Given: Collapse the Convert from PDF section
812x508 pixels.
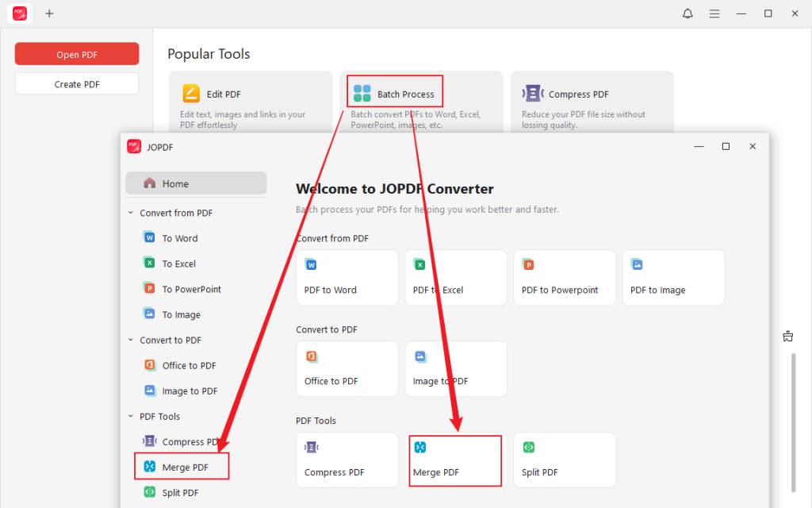Looking at the screenshot, I should (130, 212).
